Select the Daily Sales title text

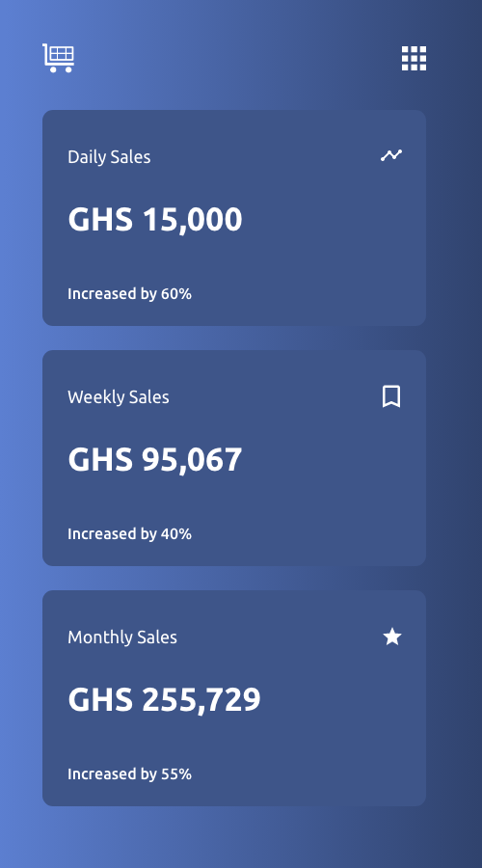[109, 156]
